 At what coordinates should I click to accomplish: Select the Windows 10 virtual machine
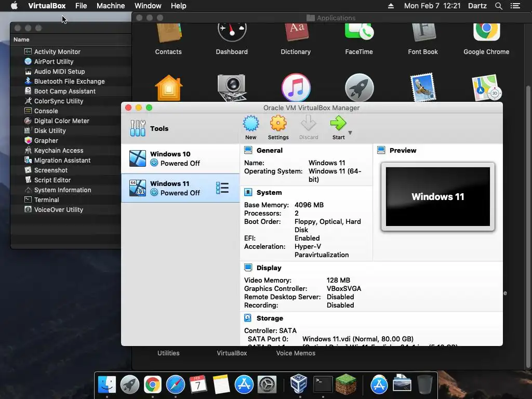[x=180, y=158]
